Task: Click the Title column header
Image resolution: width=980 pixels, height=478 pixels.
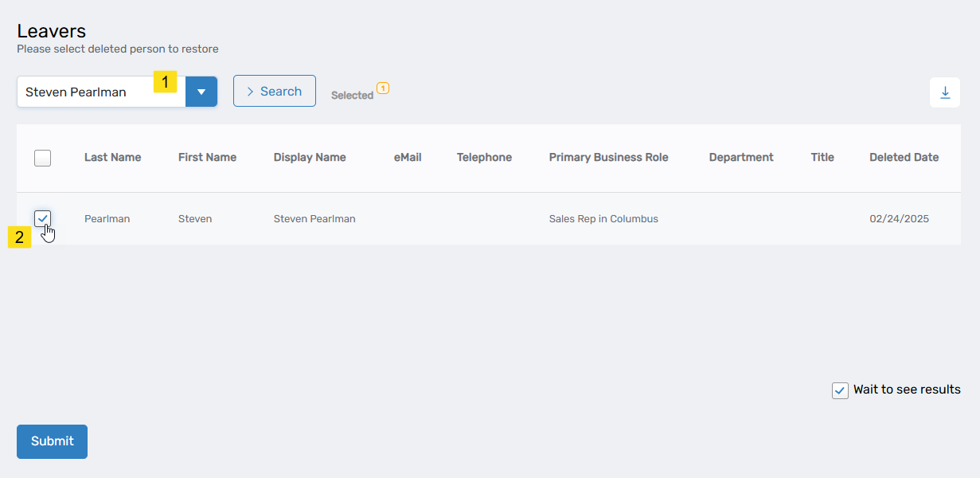Action: pos(822,158)
